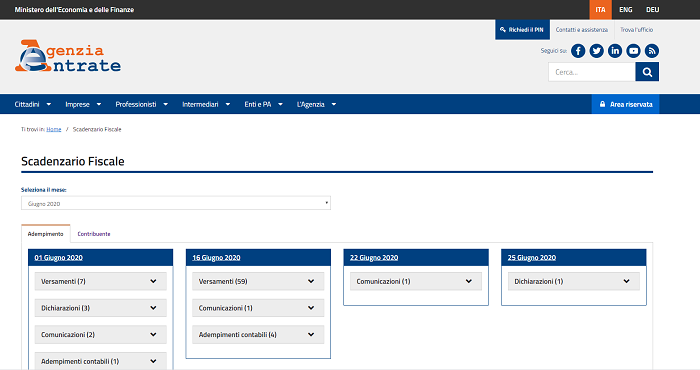This screenshot has height=370, width=700.
Task: Click the Area riservata button
Action: [x=625, y=104]
